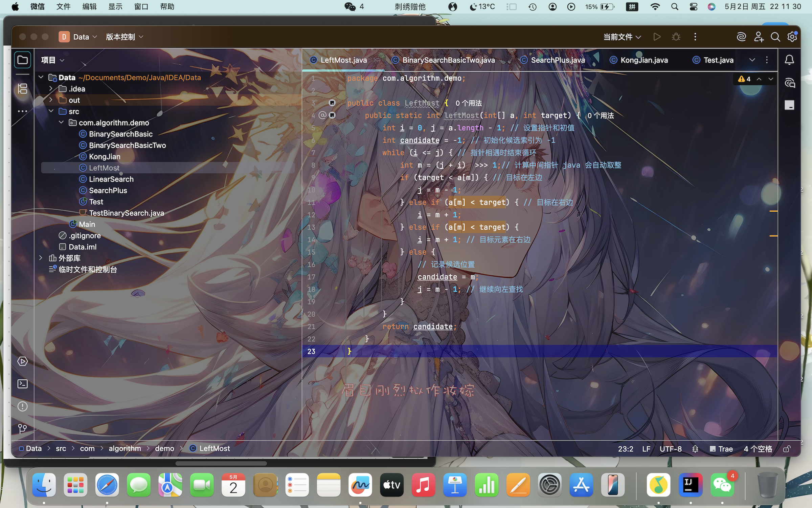Go to previous highlighted warning arrow
Screen dimensions: 812x508
pyautogui.click(x=759, y=79)
